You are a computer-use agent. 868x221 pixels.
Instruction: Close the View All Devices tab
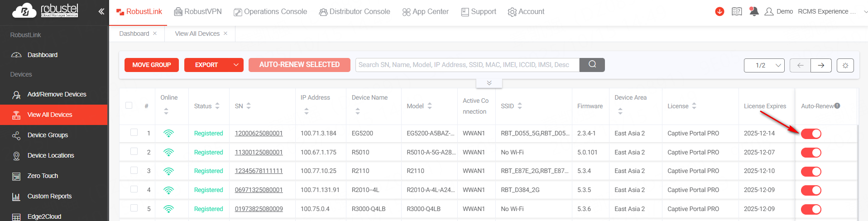[x=225, y=34]
